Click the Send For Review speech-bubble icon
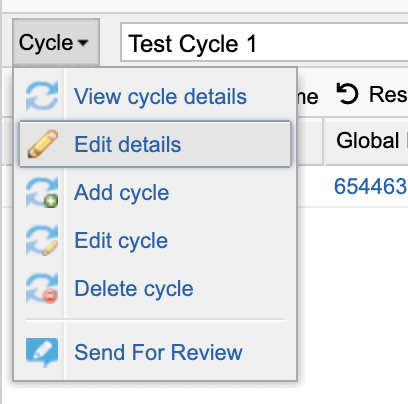Viewport: 408px width, 404px height. pyautogui.click(x=42, y=352)
